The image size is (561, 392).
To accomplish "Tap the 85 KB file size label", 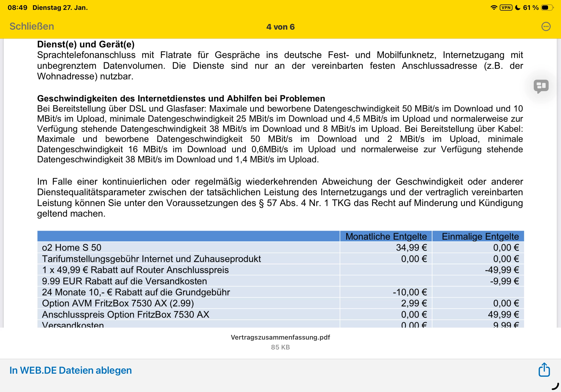I will 280,347.
